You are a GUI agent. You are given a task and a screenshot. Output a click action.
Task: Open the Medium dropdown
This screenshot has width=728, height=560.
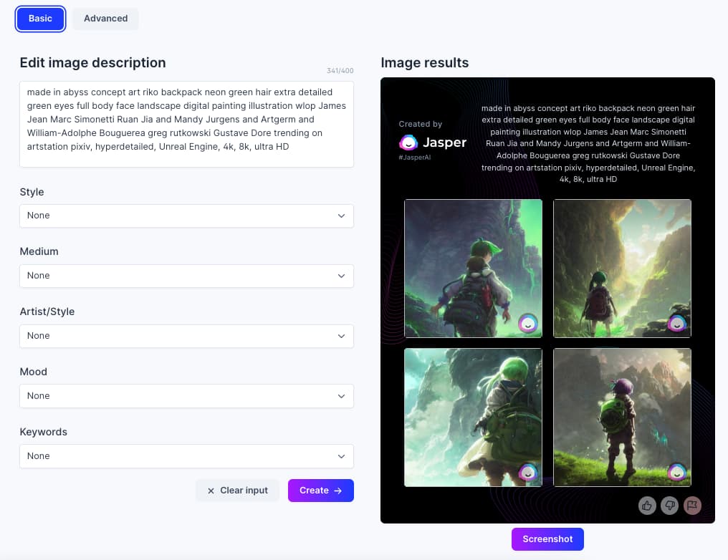coord(186,276)
